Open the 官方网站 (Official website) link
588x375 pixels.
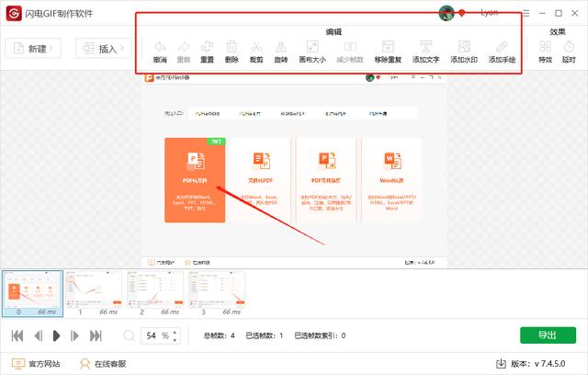tap(37, 364)
